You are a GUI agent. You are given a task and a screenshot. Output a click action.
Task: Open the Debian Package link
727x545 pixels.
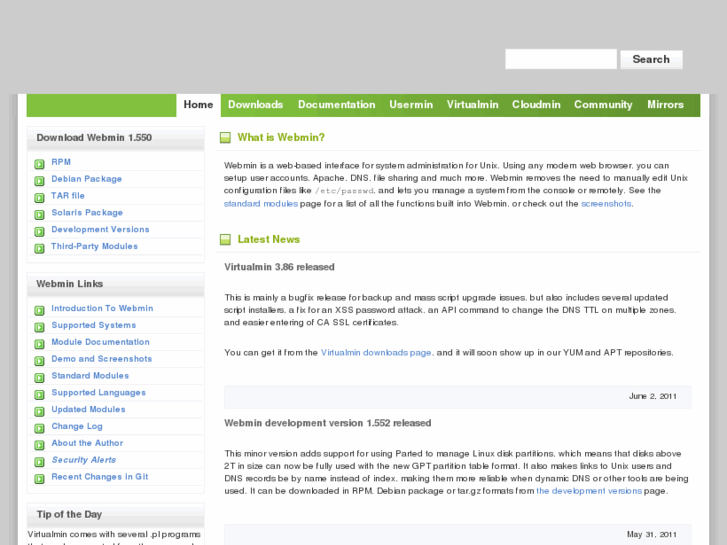pyautogui.click(x=87, y=179)
